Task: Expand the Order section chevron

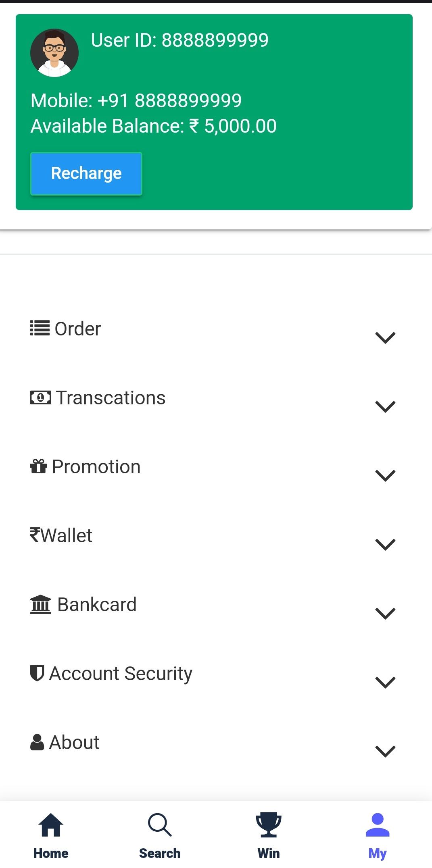Action: pyautogui.click(x=385, y=337)
